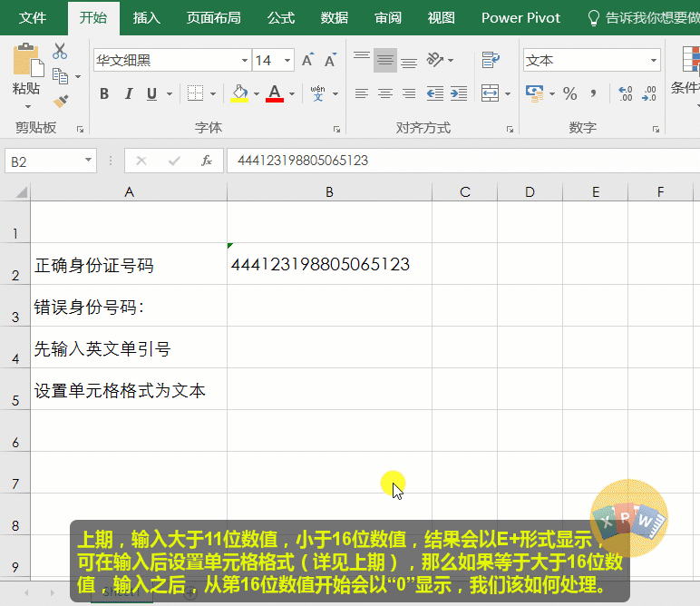Click the Conditional Formatting icon
Viewport: 700px width, 606px height.
click(691, 59)
